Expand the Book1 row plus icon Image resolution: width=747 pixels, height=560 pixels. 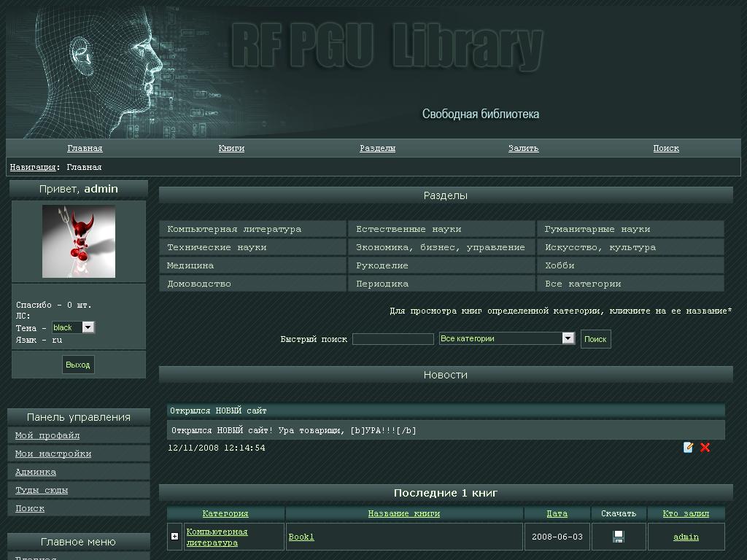(x=174, y=537)
